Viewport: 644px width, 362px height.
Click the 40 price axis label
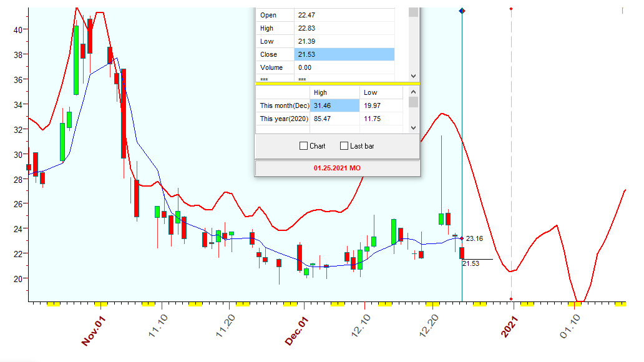coord(18,30)
